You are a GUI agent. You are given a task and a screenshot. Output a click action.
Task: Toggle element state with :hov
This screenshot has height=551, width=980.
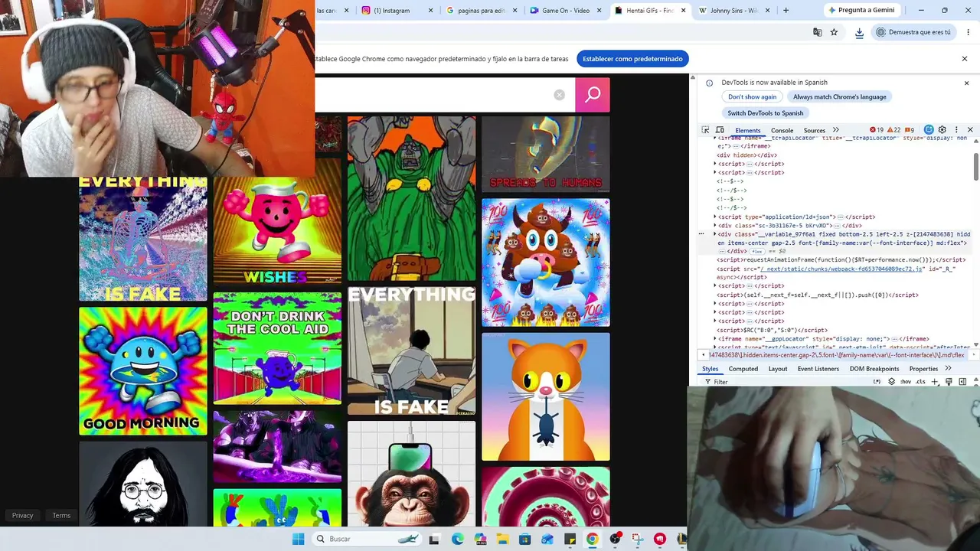coord(906,382)
